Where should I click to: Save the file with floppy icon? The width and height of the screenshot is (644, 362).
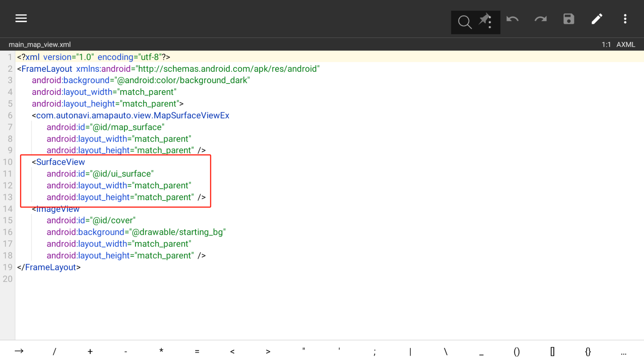(569, 19)
